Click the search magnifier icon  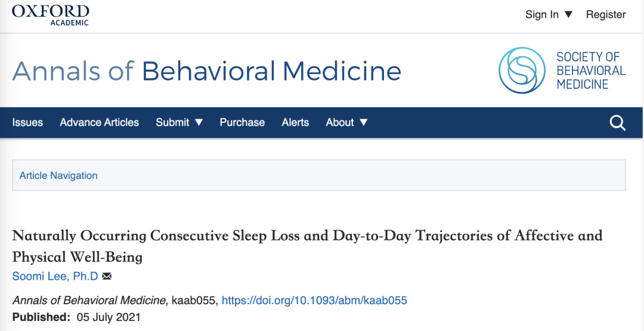tap(617, 122)
